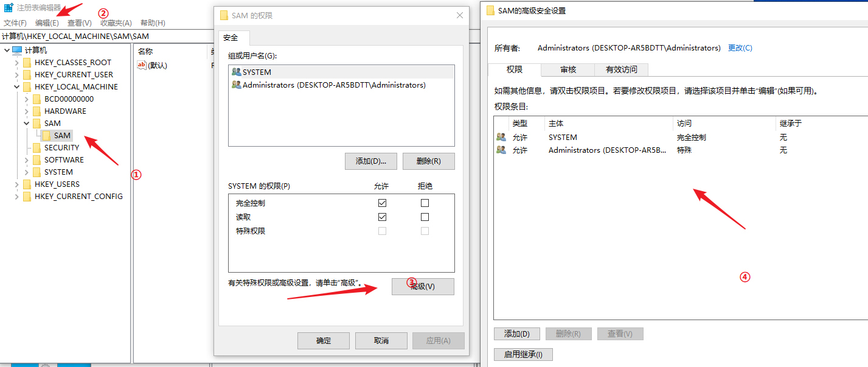Toggle 读取 deny checkbox
The image size is (868, 367).
[x=425, y=217]
